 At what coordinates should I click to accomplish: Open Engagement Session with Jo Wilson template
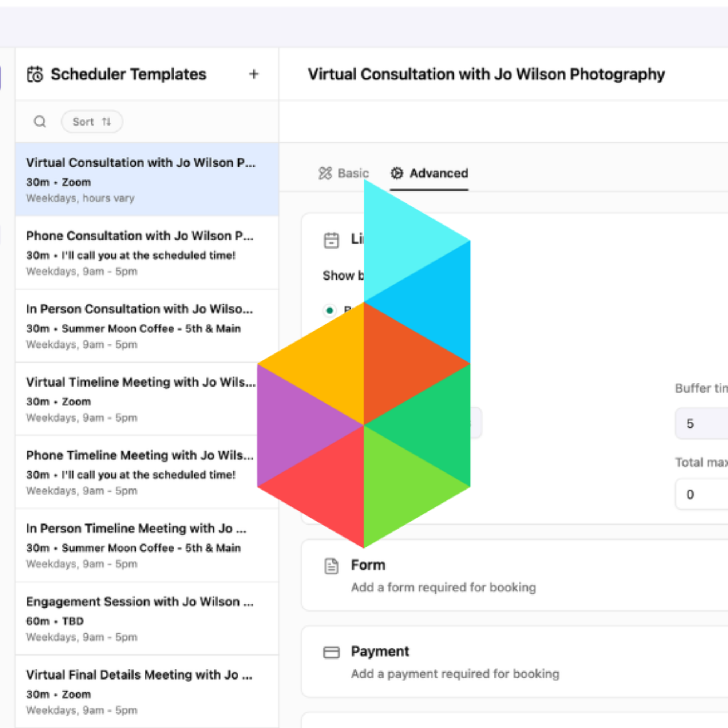147,619
